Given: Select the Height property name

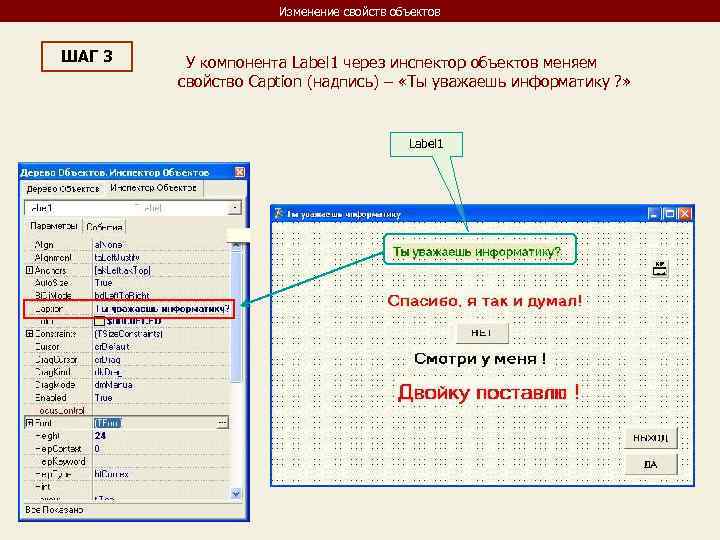Looking at the screenshot, I should [x=47, y=436].
